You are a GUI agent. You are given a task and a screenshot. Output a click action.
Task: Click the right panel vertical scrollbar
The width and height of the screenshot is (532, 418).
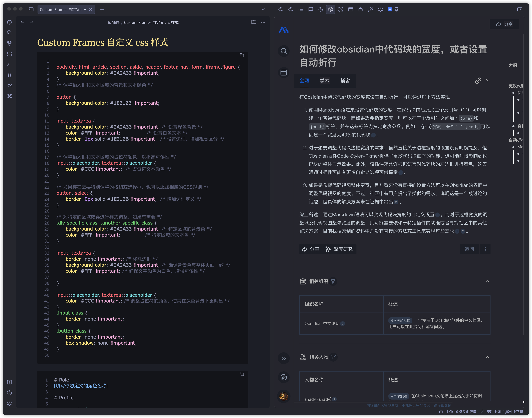(x=524, y=183)
